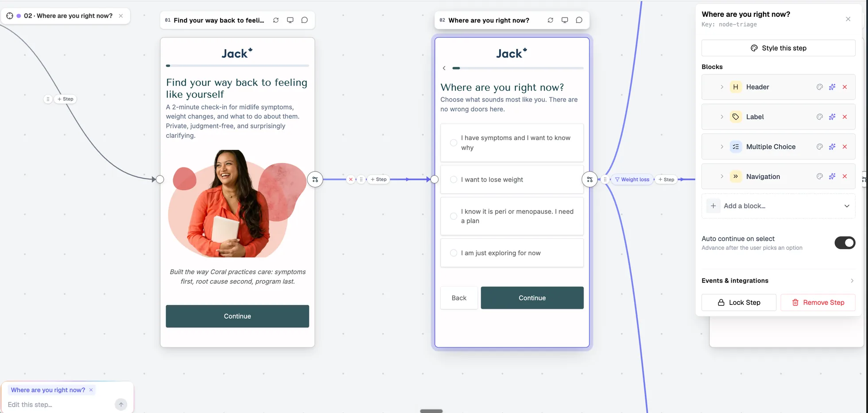Image resolution: width=868 pixels, height=413 pixels.
Task: Click Remove Step button
Action: pos(818,302)
